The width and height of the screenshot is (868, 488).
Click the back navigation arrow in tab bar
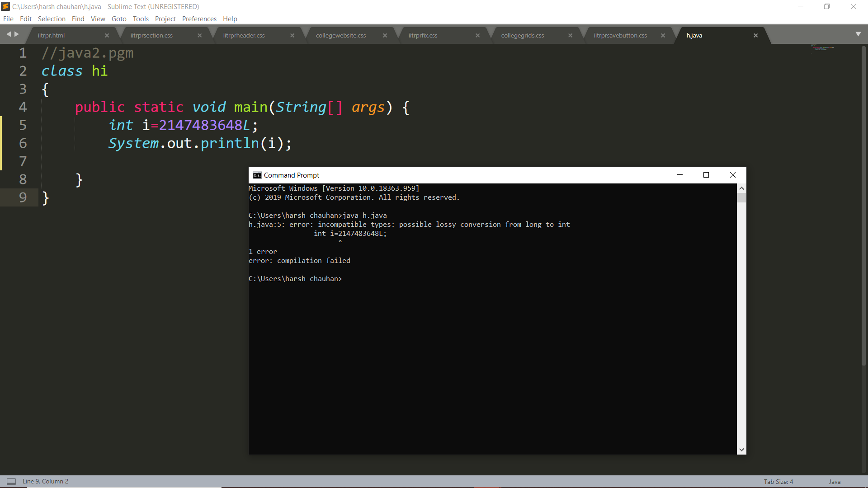coord(8,34)
